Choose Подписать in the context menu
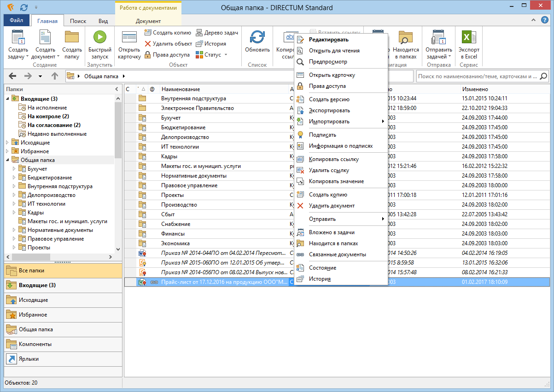Screen dimensions: 554x392 coord(341,135)
